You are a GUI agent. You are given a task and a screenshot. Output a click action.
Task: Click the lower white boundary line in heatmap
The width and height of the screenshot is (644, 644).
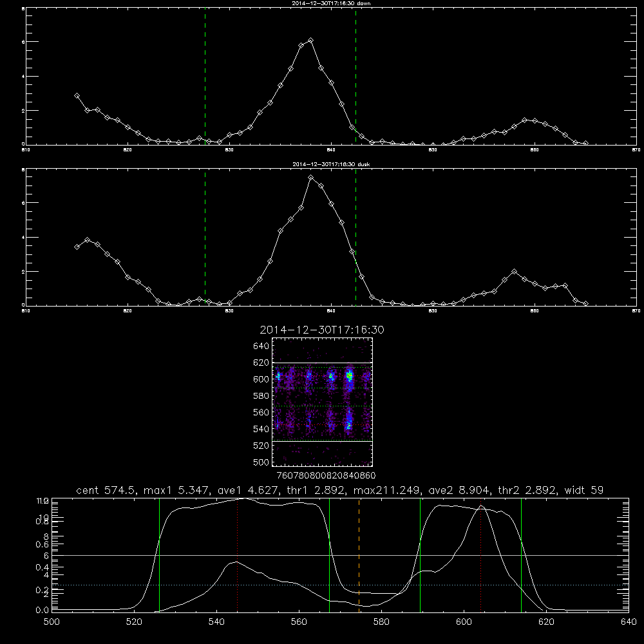pyautogui.click(x=322, y=442)
